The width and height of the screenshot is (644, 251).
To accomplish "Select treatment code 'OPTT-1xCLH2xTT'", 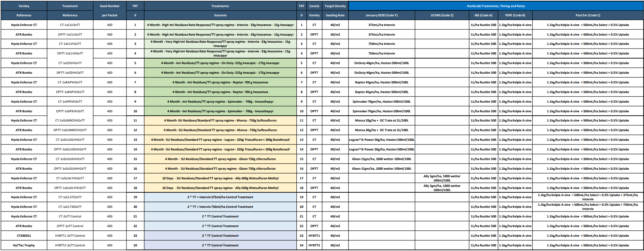I will (70, 34).
